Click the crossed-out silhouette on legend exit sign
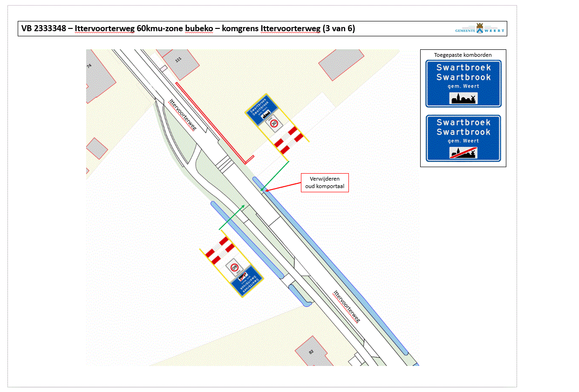The height and width of the screenshot is (392, 579). coord(463,153)
